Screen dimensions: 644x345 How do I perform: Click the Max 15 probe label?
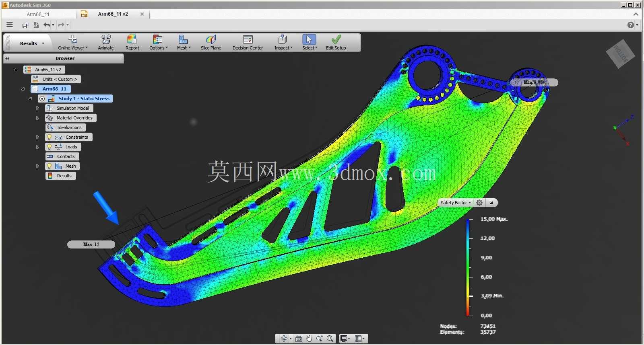(91, 244)
